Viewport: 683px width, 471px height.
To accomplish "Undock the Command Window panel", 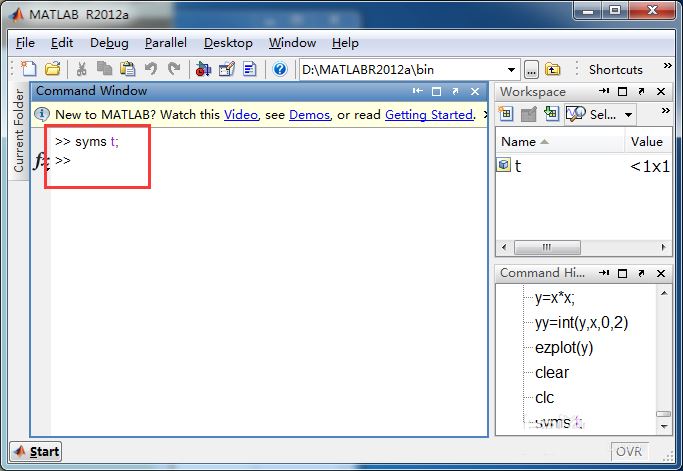I will pyautogui.click(x=455, y=91).
